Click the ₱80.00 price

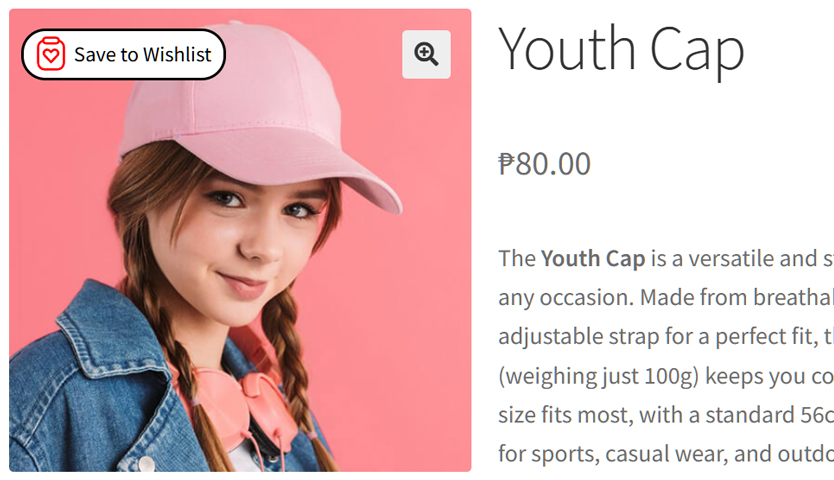pyautogui.click(x=545, y=163)
